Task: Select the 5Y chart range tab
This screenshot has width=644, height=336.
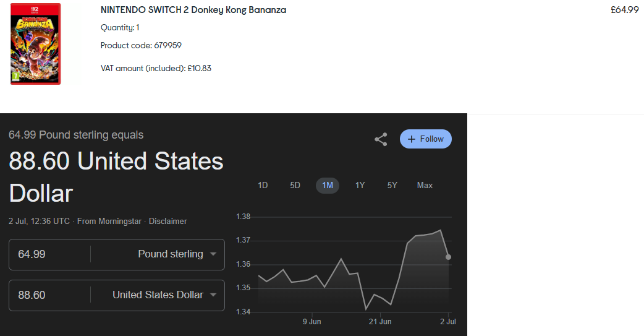Action: [x=392, y=186]
